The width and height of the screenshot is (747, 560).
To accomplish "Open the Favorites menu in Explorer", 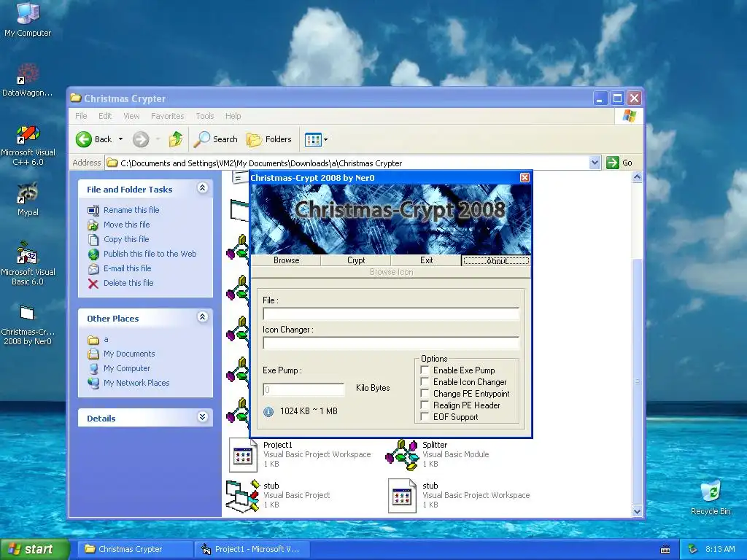I will point(167,116).
